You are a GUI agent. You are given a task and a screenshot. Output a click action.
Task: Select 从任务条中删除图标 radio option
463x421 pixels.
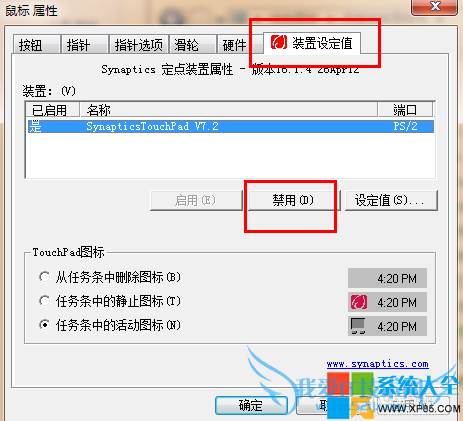pyautogui.click(x=45, y=277)
